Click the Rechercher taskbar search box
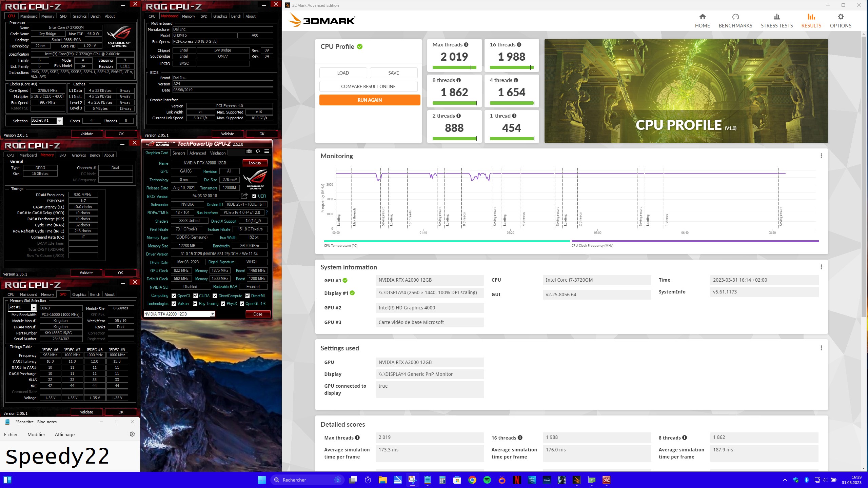The image size is (868, 488). coord(307,480)
